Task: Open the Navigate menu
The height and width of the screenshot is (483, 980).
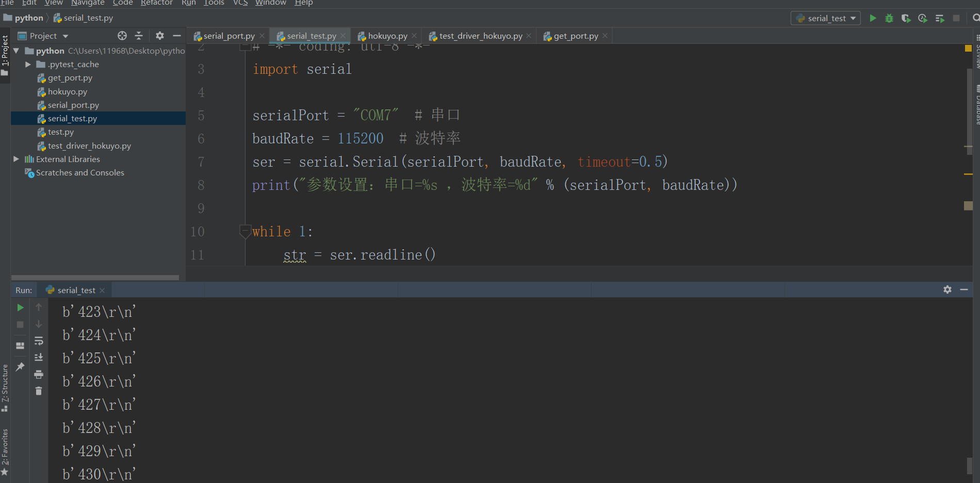Action: [88, 3]
